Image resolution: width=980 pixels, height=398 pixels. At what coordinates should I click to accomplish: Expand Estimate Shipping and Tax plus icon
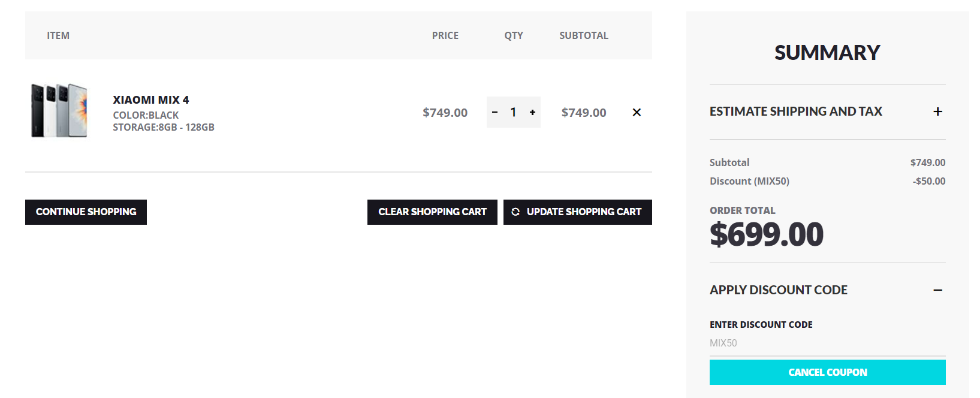tap(937, 111)
